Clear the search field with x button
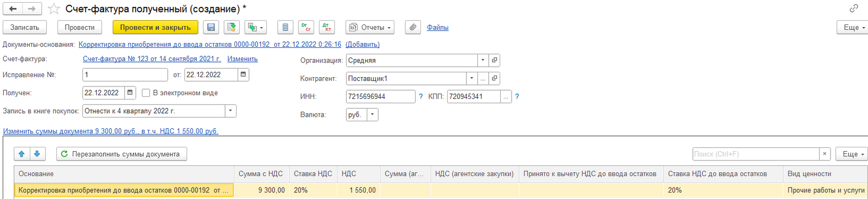 825,154
